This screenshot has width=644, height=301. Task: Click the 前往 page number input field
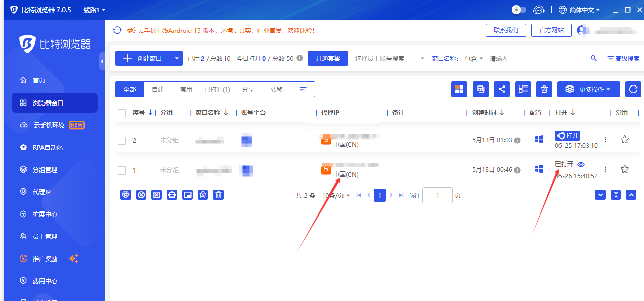pyautogui.click(x=437, y=195)
